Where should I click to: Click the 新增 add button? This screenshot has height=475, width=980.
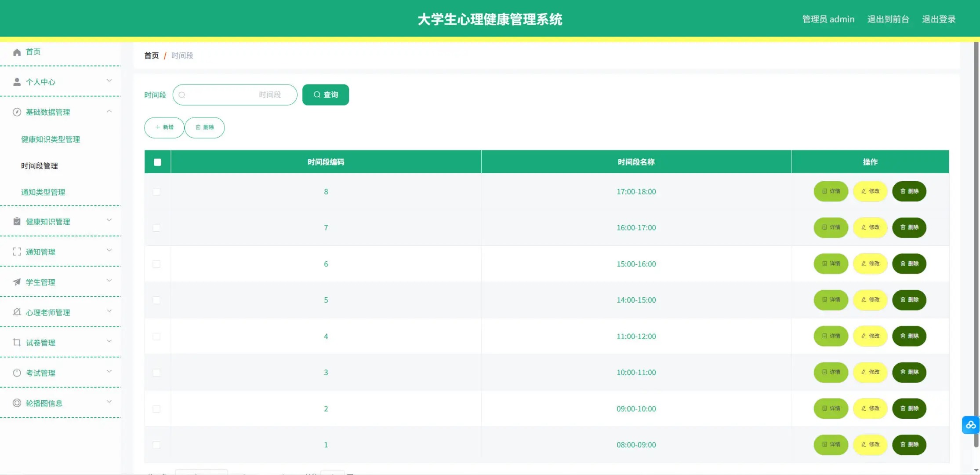coord(164,128)
